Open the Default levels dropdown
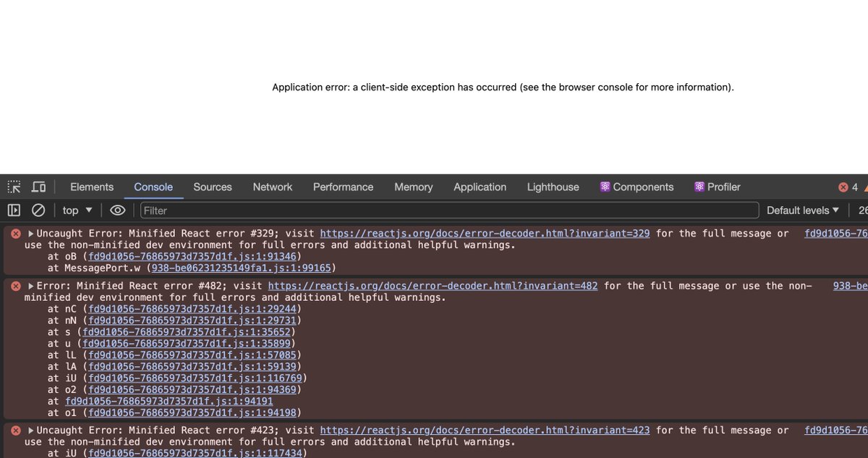Image resolution: width=868 pixels, height=458 pixels. (x=803, y=211)
